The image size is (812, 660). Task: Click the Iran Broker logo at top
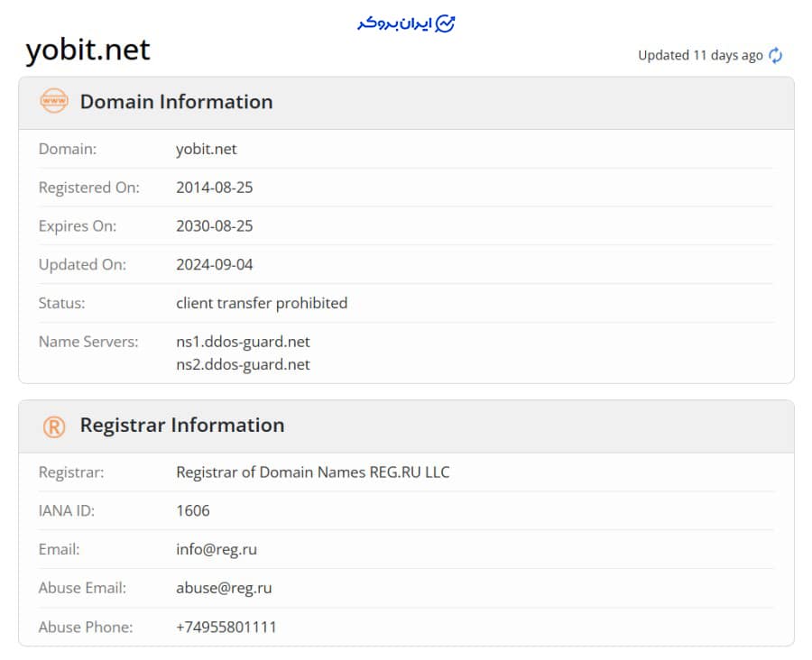point(406,23)
